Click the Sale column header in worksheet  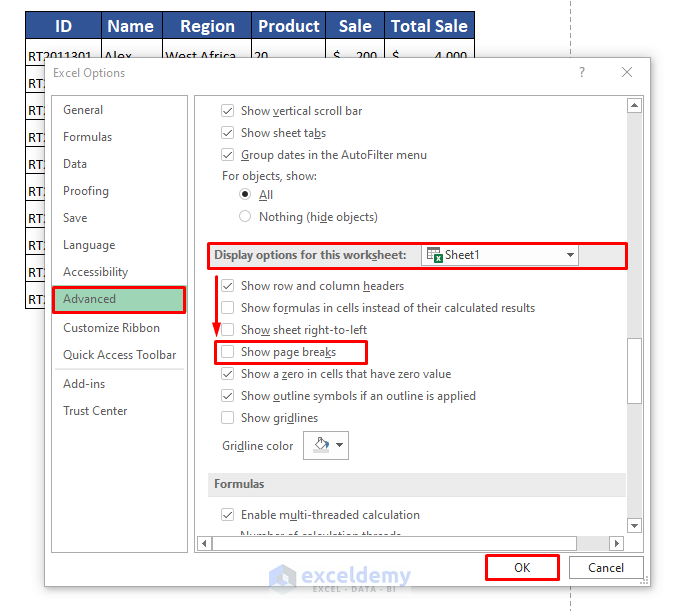[x=355, y=26]
